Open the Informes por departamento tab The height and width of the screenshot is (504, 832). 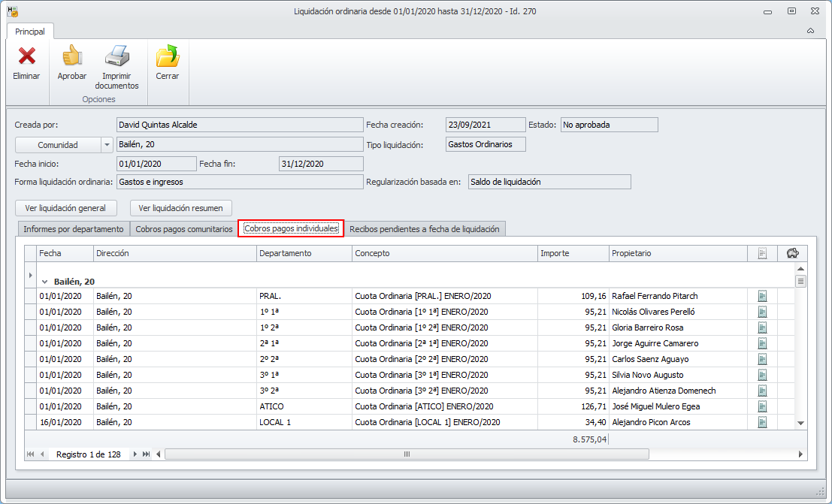coord(73,229)
